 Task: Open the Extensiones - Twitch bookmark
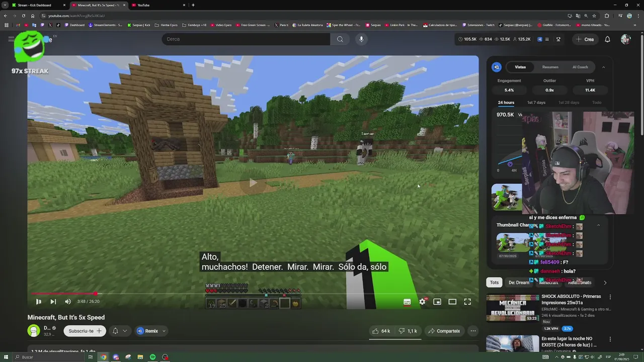[478, 25]
